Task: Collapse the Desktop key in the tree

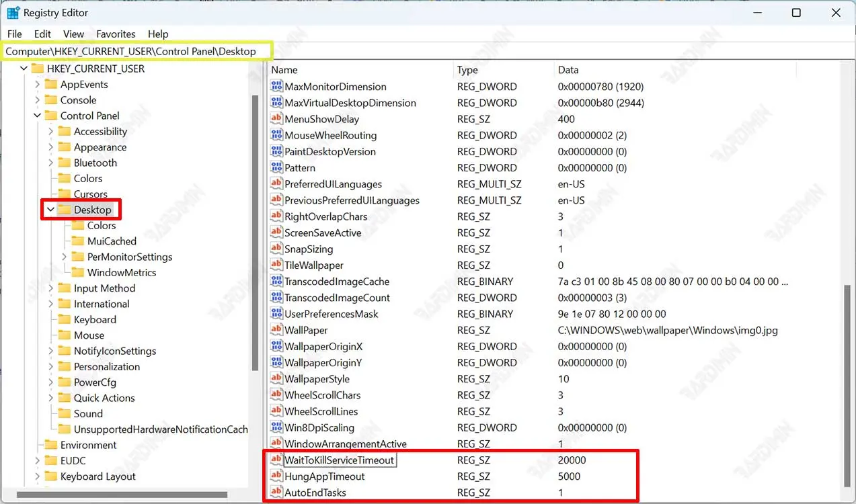Action: tap(50, 210)
